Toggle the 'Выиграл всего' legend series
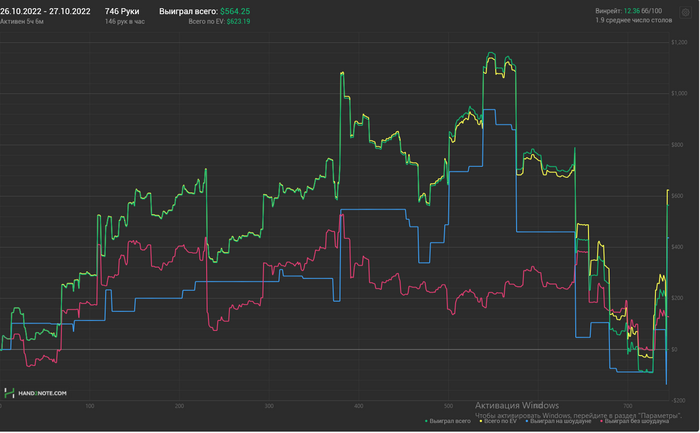Viewport: 700px width, 433px height. point(448,421)
